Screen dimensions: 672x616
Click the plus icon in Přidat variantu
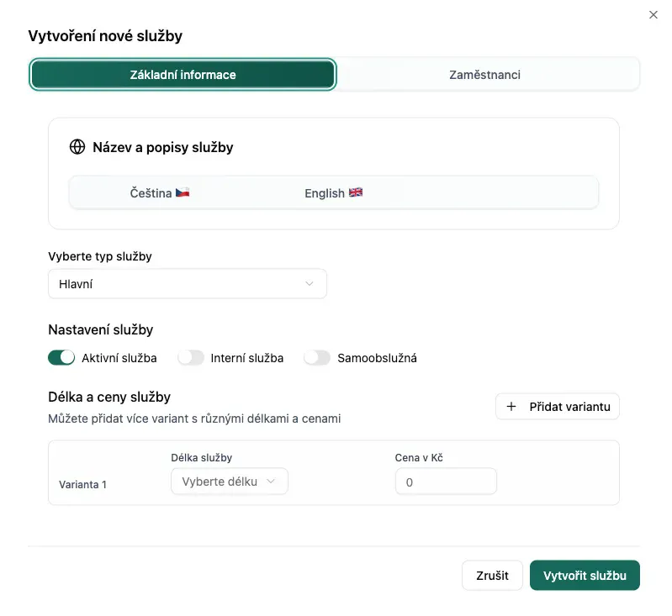tap(511, 407)
